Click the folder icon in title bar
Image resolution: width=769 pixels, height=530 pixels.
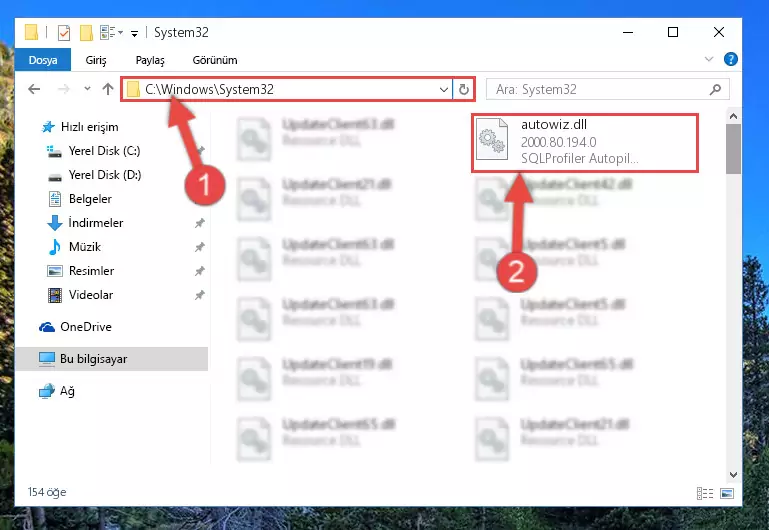(x=31, y=32)
